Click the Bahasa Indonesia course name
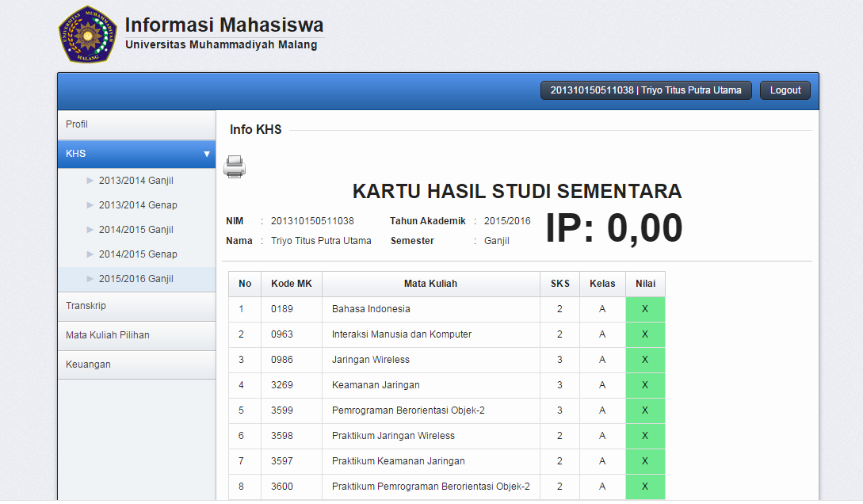 tap(371, 309)
